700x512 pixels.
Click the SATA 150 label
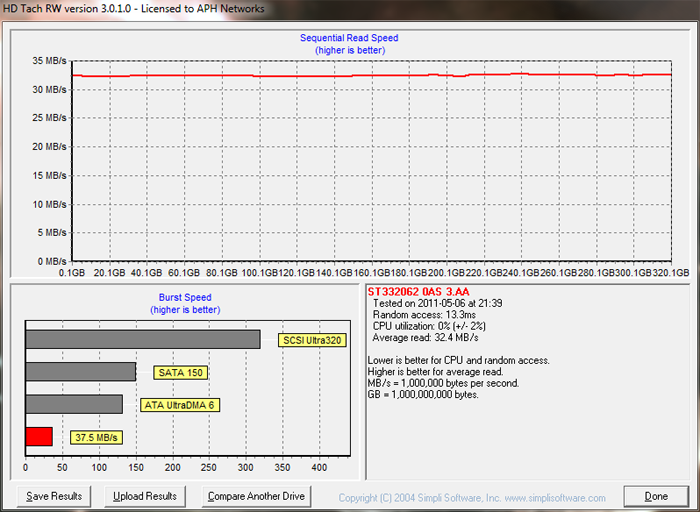(180, 372)
